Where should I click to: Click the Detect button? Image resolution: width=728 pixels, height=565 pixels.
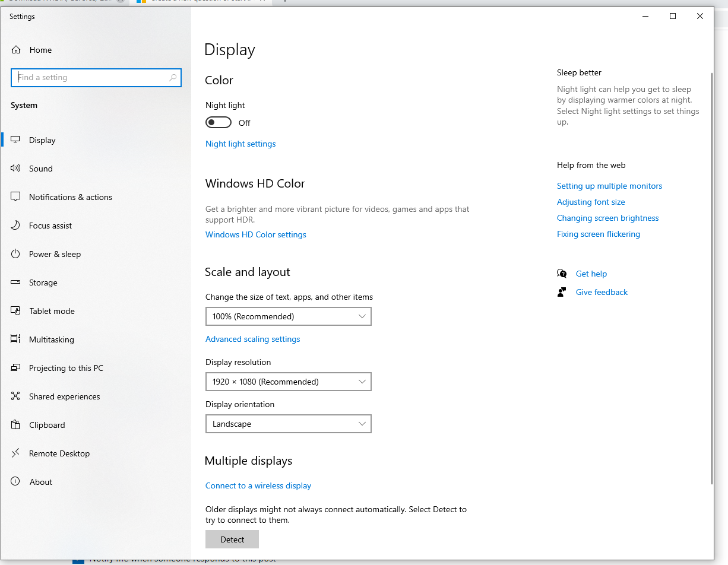232,539
